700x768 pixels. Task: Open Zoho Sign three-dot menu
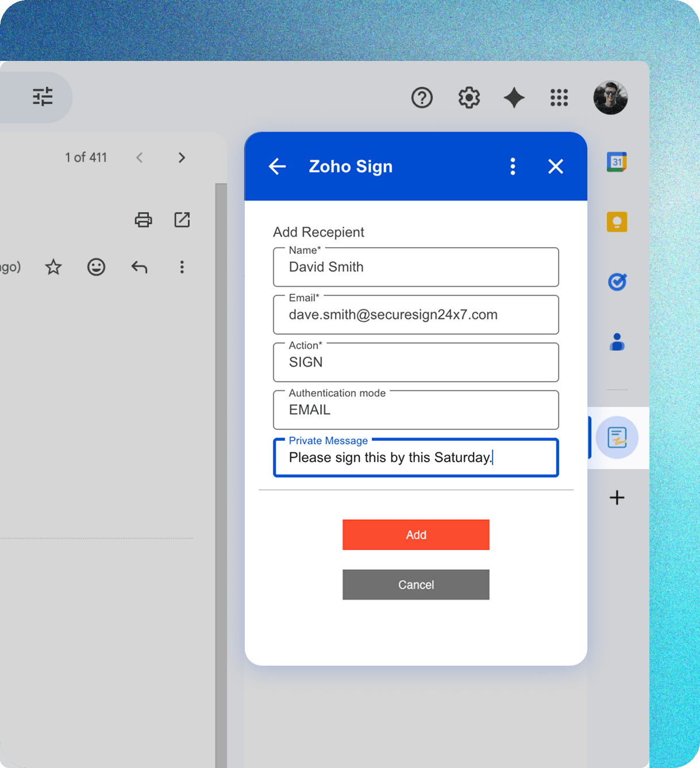[513, 167]
